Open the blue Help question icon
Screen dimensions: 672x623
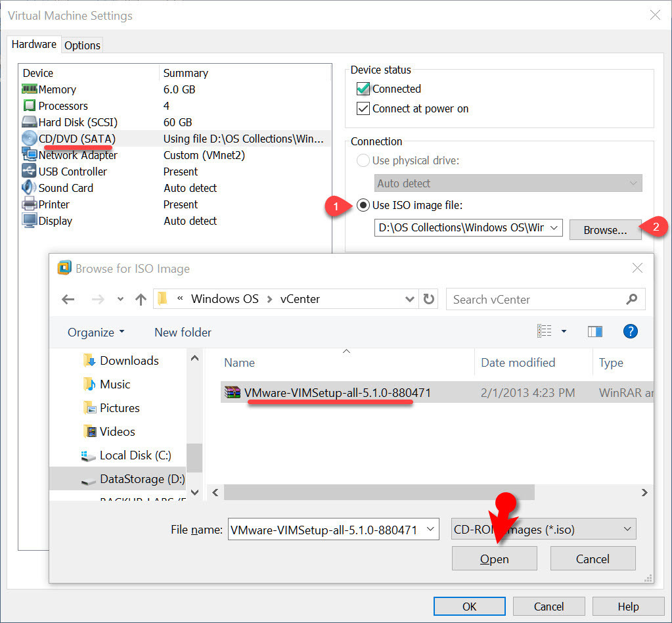(x=630, y=331)
